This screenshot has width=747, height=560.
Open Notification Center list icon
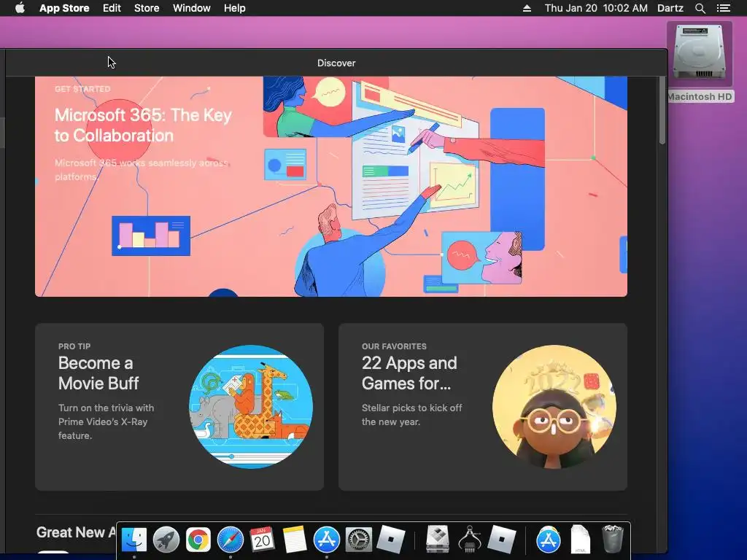click(723, 8)
